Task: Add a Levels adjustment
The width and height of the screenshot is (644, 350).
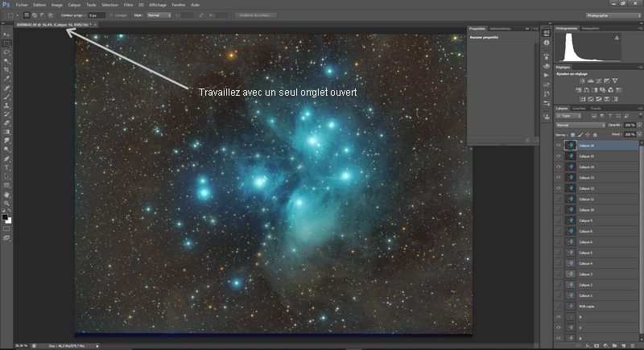Action: (x=590, y=80)
